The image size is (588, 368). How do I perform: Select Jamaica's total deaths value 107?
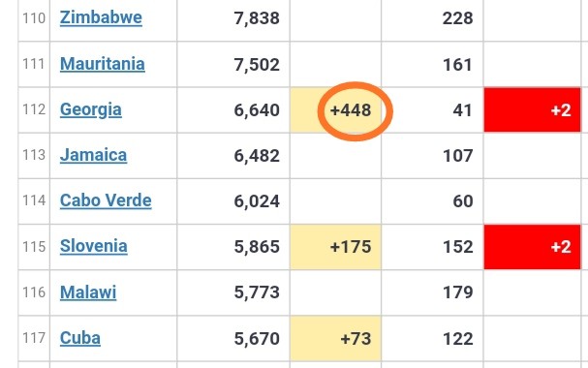458,156
